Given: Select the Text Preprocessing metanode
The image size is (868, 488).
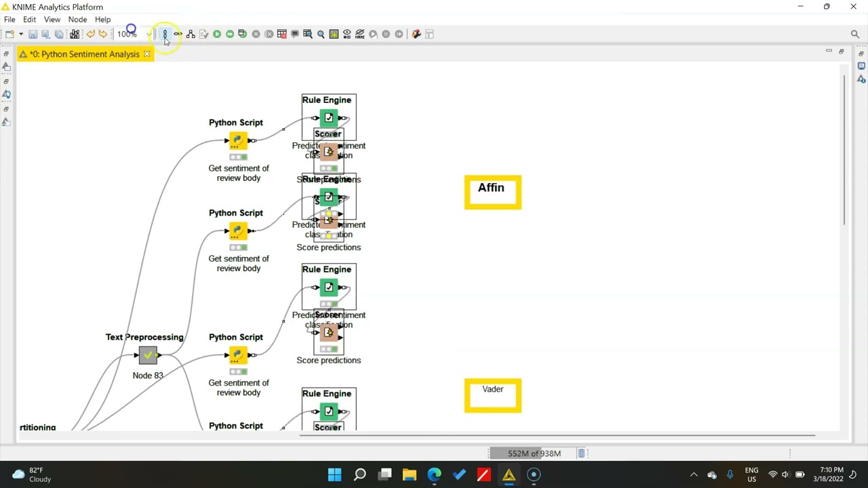Looking at the screenshot, I should [x=148, y=355].
